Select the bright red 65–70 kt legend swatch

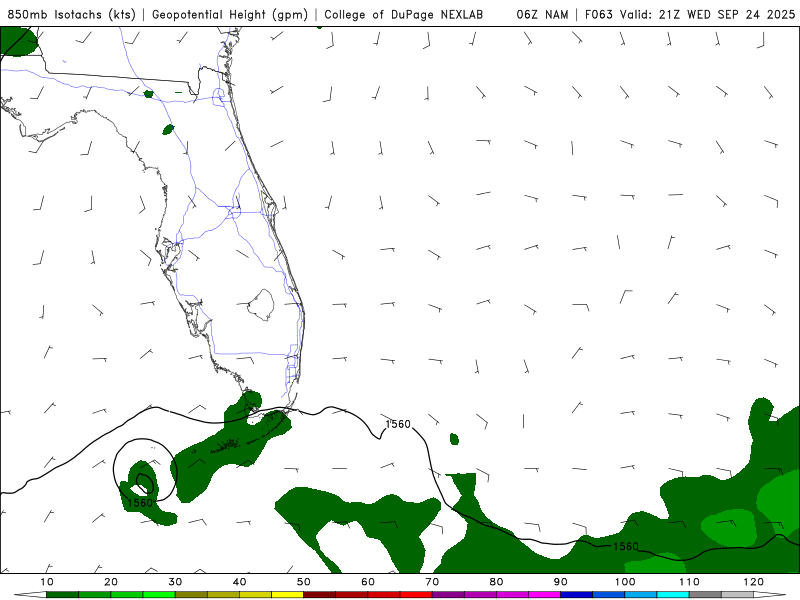point(416,595)
